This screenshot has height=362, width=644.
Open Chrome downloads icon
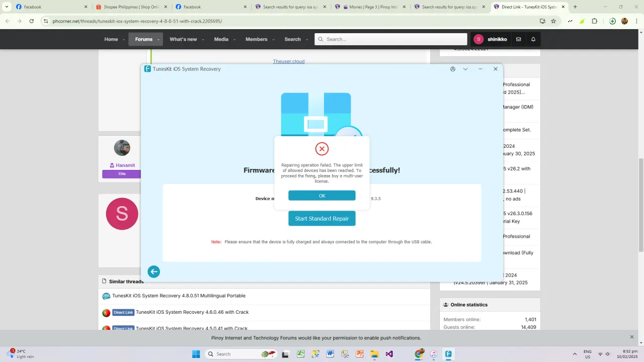tap(612, 21)
